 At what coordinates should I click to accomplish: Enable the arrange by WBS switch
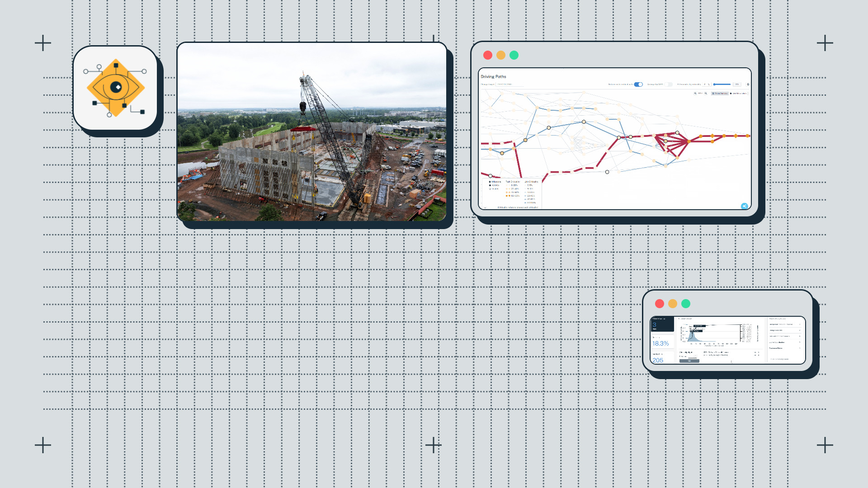pos(668,84)
